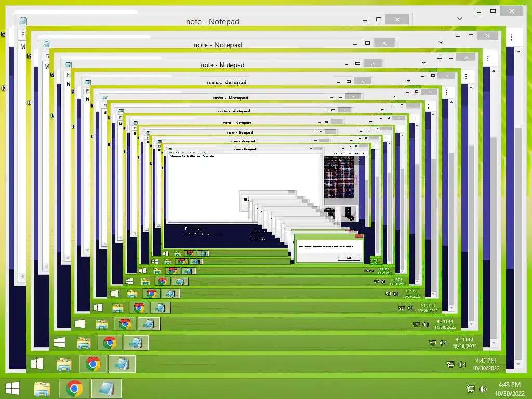Click network icon in largest mirrored desktop copy
The height and width of the screenshot is (399, 532).
click(450, 364)
